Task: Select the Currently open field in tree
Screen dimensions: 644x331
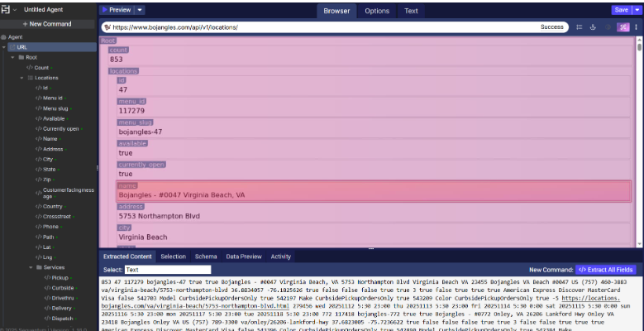Action: 61,128
